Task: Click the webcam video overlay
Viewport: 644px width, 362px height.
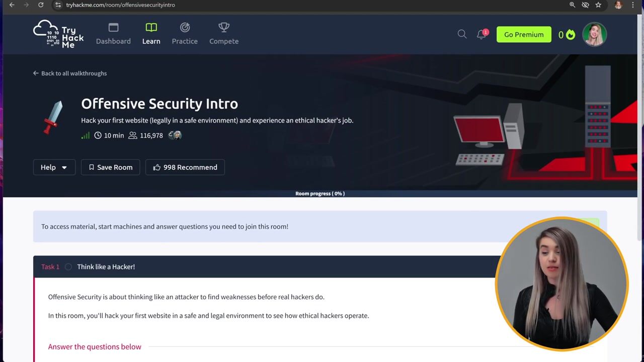Action: (561, 284)
